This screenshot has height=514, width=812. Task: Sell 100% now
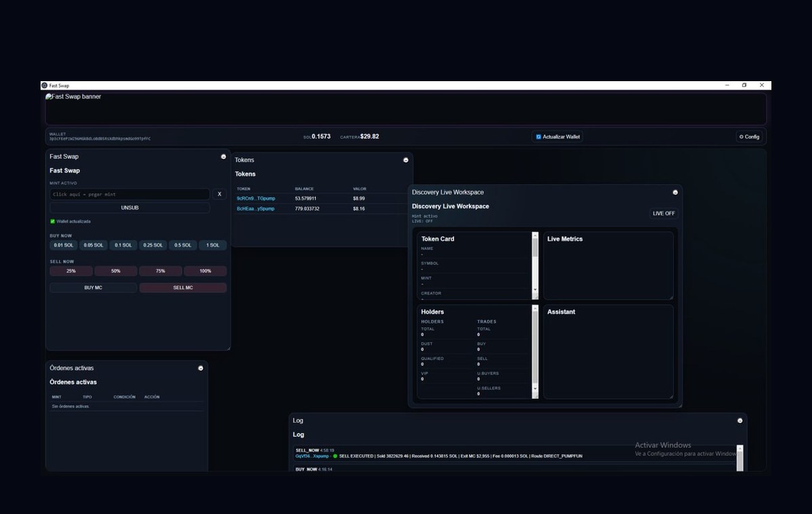(206, 271)
